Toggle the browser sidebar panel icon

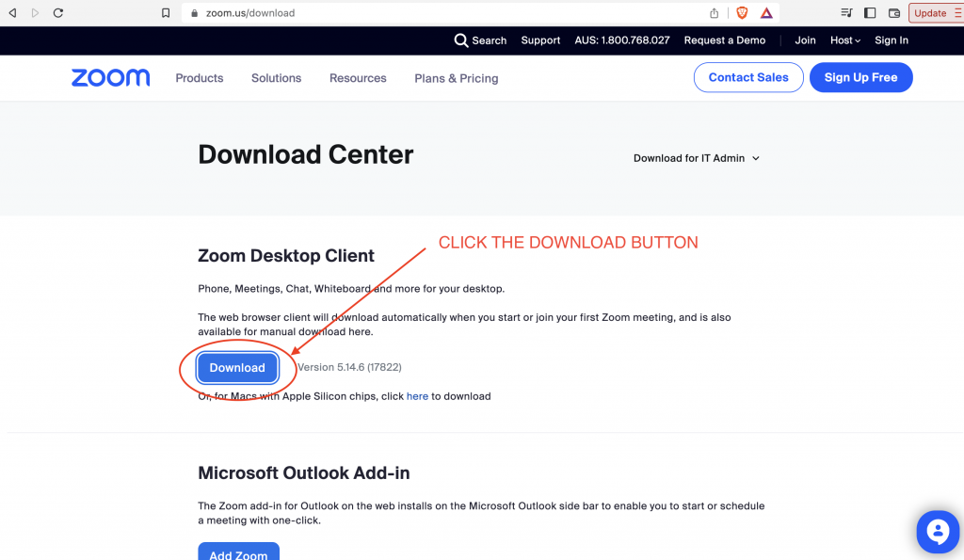(870, 13)
